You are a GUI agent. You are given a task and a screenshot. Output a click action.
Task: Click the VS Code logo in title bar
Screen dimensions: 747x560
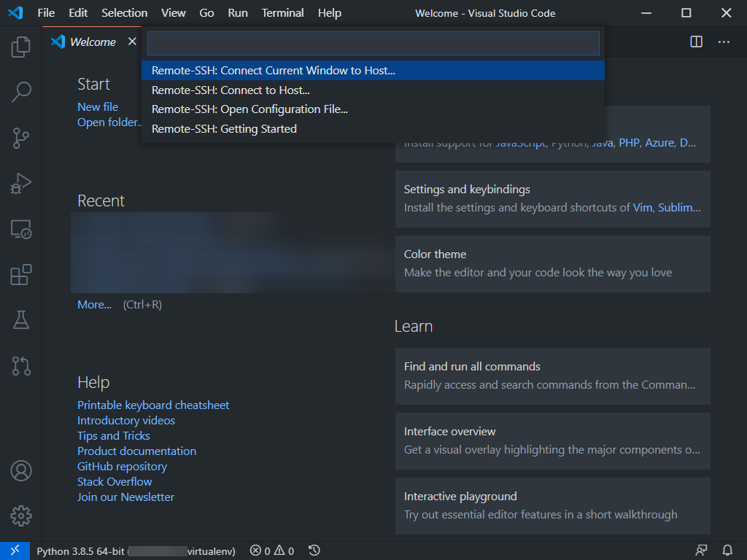[x=15, y=12]
